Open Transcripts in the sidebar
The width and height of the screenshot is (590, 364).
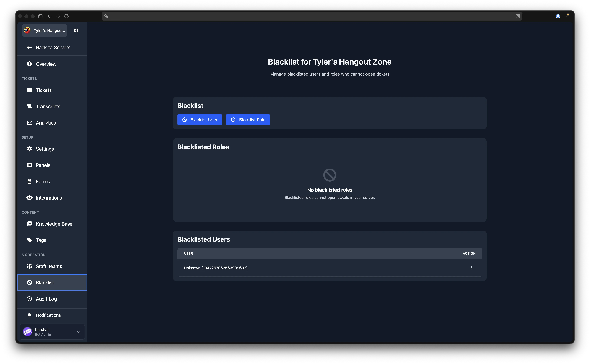pyautogui.click(x=52, y=106)
